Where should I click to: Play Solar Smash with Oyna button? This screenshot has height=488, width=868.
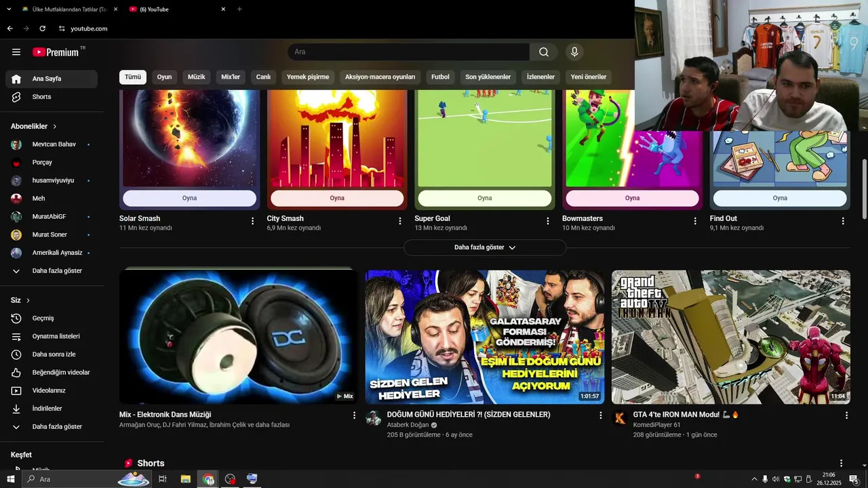pyautogui.click(x=189, y=198)
